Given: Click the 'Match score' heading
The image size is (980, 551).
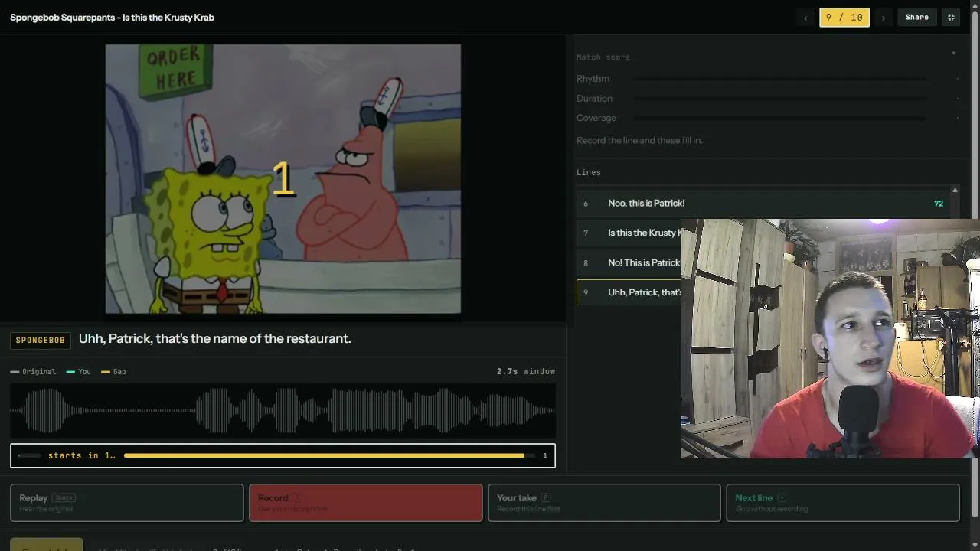Looking at the screenshot, I should (603, 57).
